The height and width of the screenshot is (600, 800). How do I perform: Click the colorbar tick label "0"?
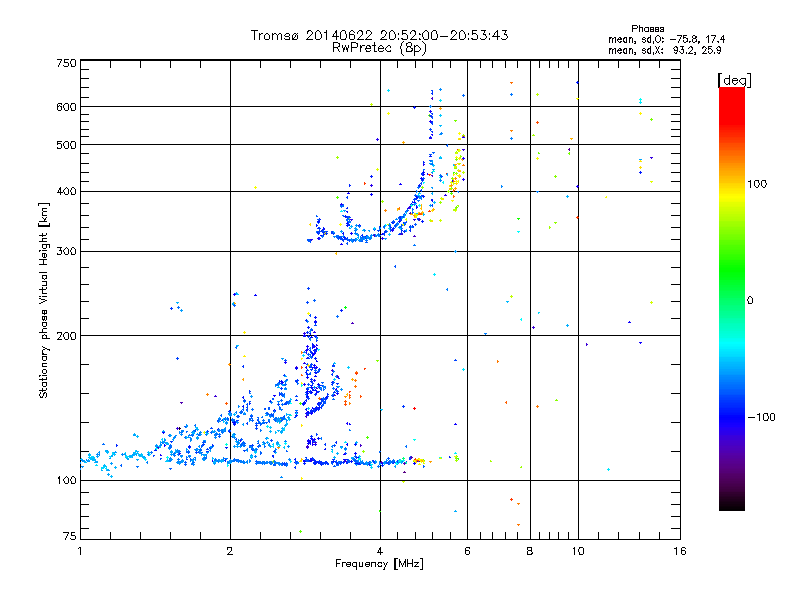pyautogui.click(x=750, y=301)
